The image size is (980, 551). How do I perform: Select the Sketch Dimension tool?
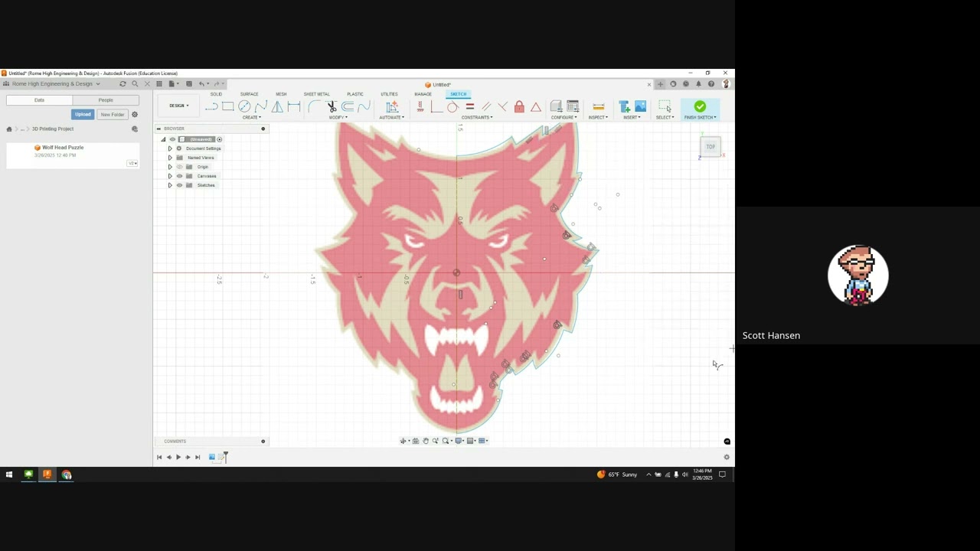(293, 107)
